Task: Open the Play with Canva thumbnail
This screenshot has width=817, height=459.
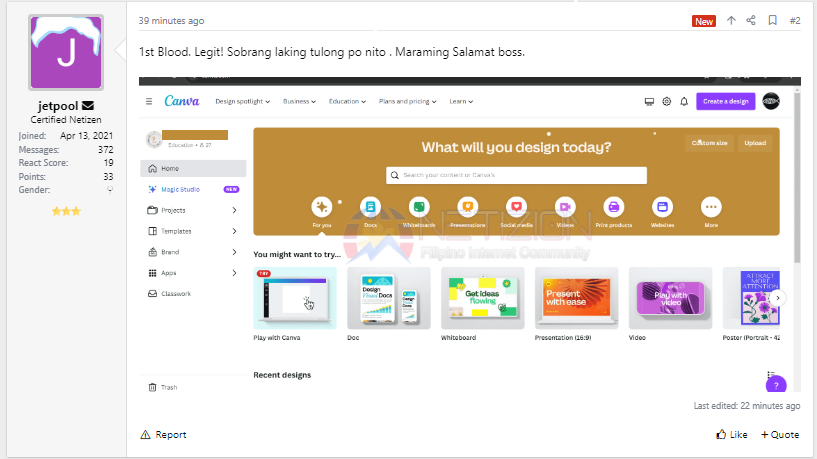Action: click(295, 298)
